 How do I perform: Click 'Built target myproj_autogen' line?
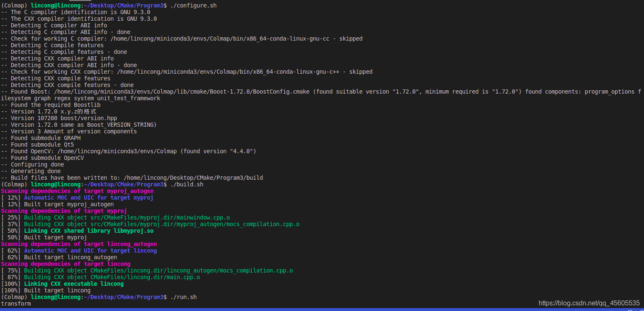(x=57, y=204)
